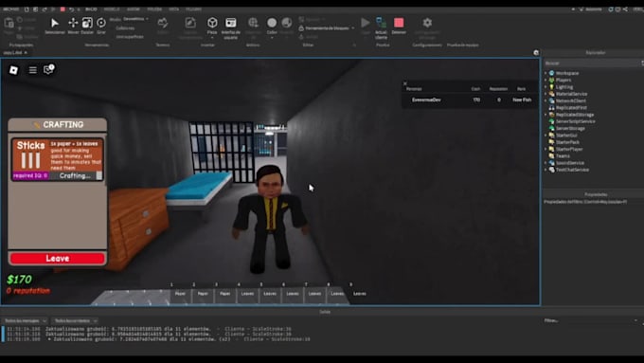Select hotbar slot 9 Leaves
This screenshot has width=644, height=363.
click(359, 294)
